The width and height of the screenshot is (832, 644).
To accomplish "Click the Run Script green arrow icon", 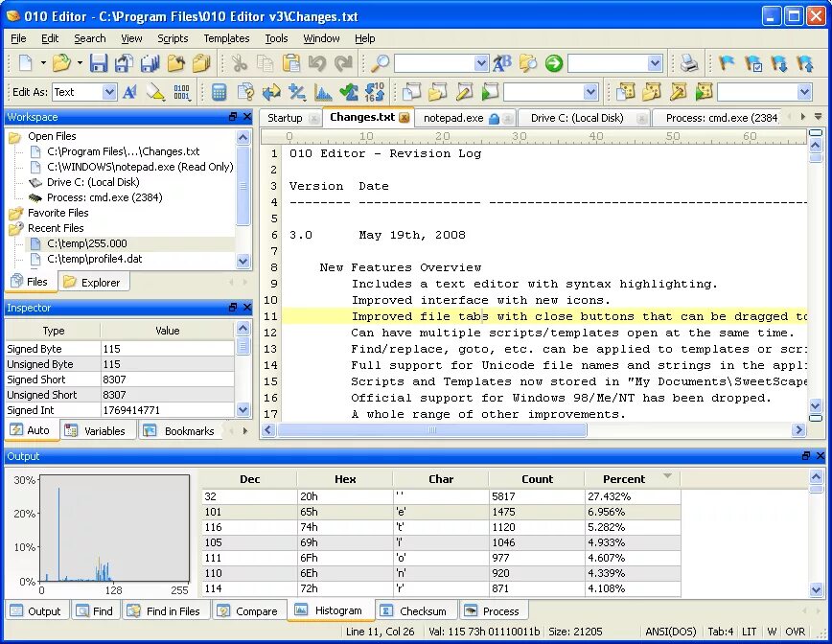I will point(491,92).
